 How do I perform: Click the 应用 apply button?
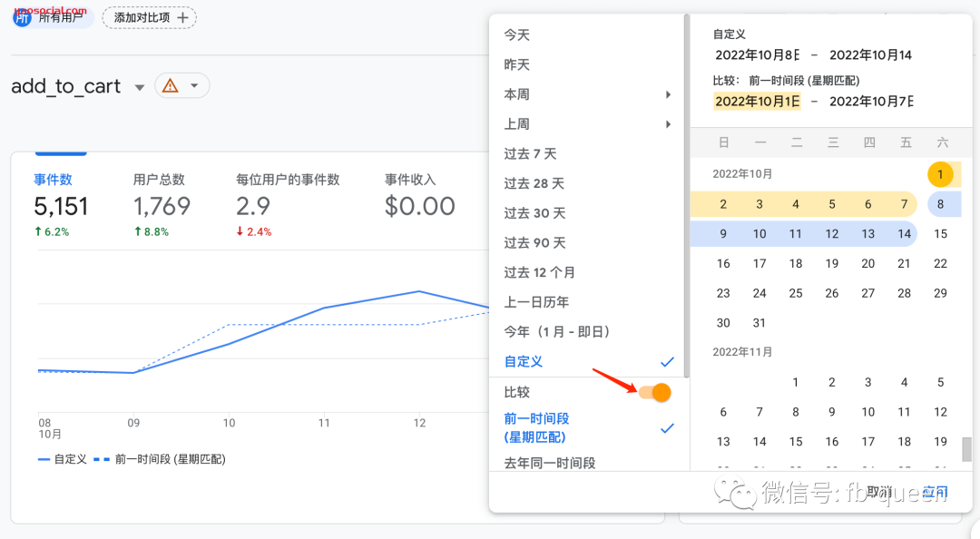[935, 491]
